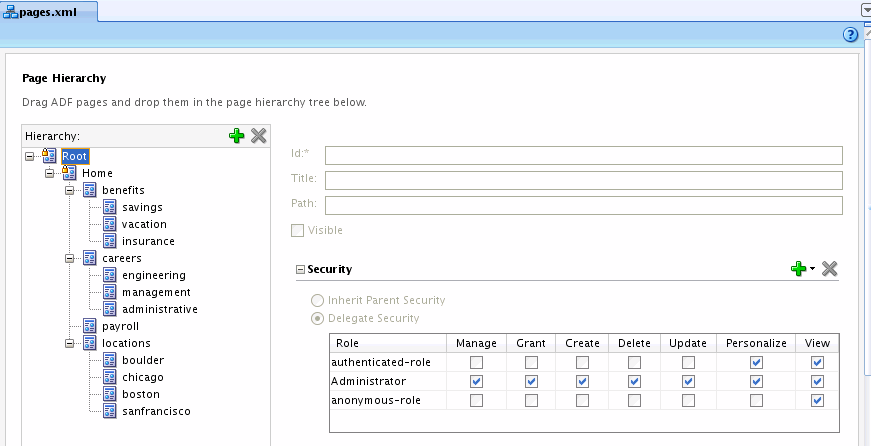Select the payroll page node
Screen dimensions: 871x446
(121, 327)
